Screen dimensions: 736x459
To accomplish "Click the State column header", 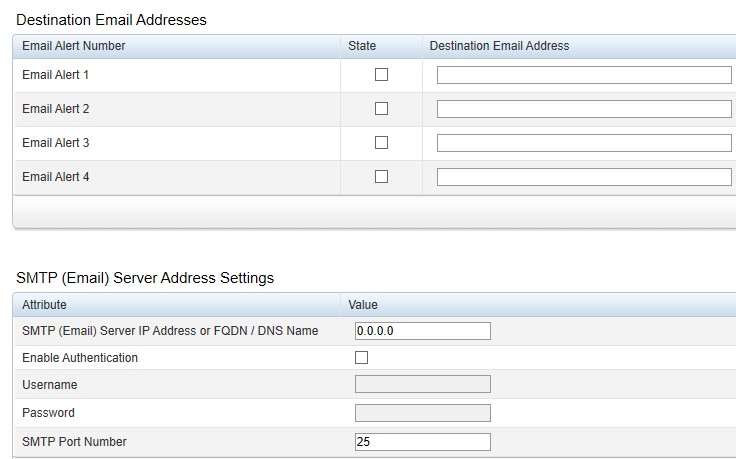I will pos(362,46).
